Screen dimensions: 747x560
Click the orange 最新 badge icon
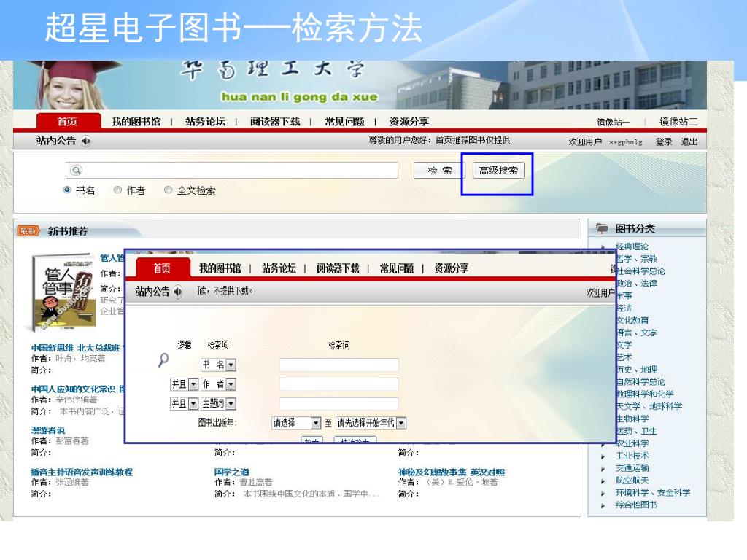coord(28,231)
